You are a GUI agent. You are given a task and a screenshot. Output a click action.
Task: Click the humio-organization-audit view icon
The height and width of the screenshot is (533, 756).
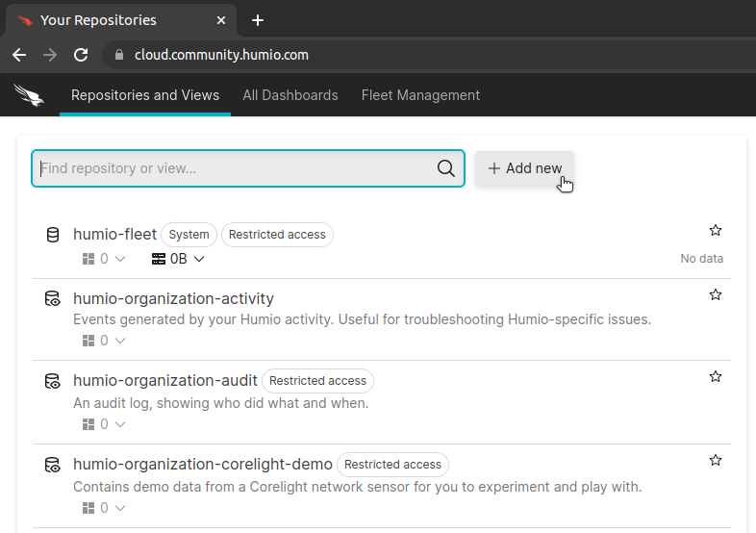(x=53, y=381)
